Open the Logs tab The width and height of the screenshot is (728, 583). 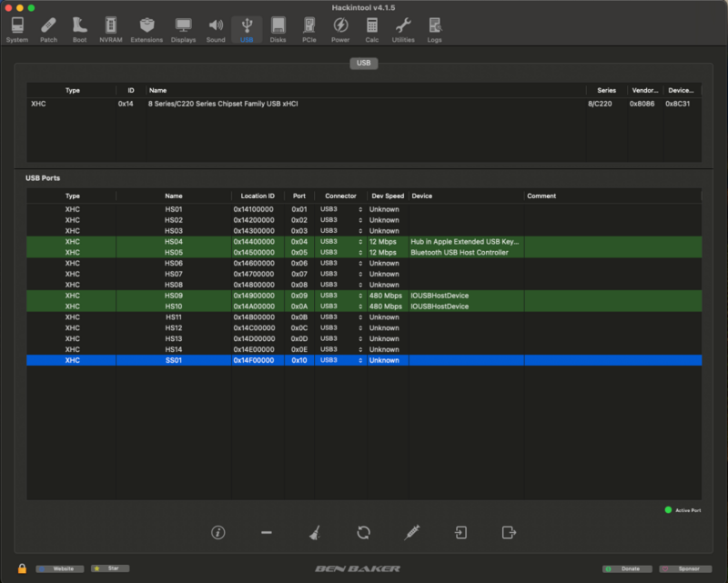click(434, 29)
